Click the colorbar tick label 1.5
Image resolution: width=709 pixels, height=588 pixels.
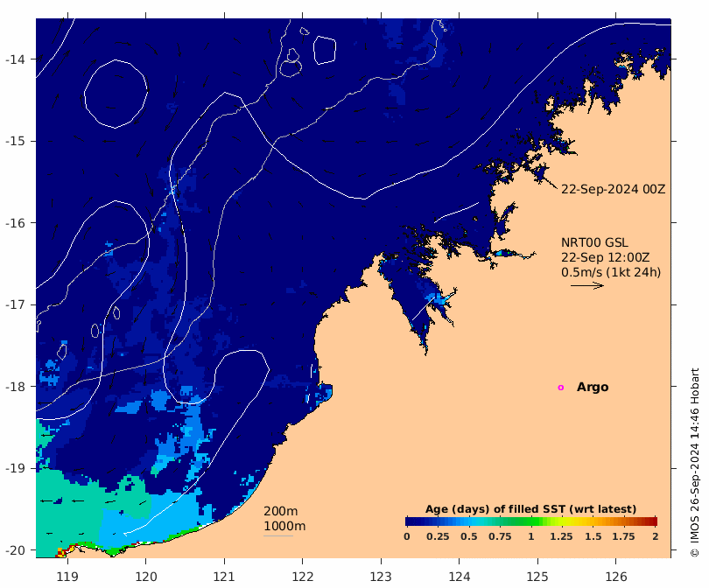point(593,536)
